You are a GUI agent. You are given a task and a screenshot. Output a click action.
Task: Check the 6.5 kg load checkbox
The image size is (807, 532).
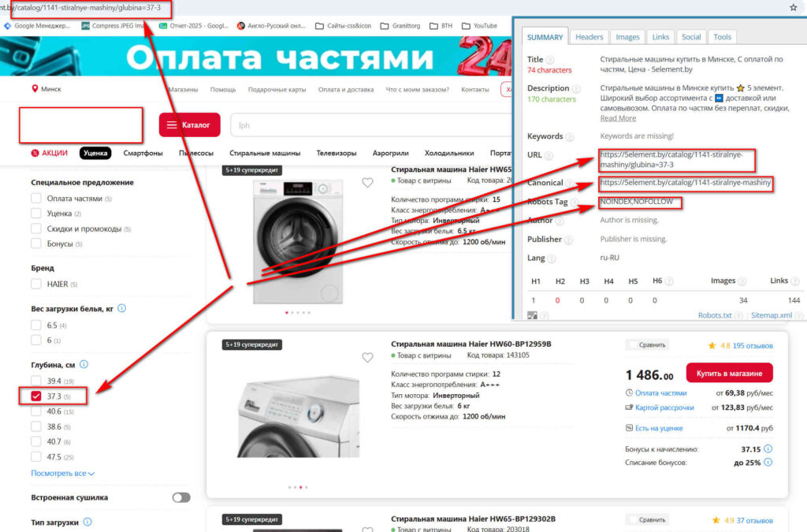click(x=36, y=326)
